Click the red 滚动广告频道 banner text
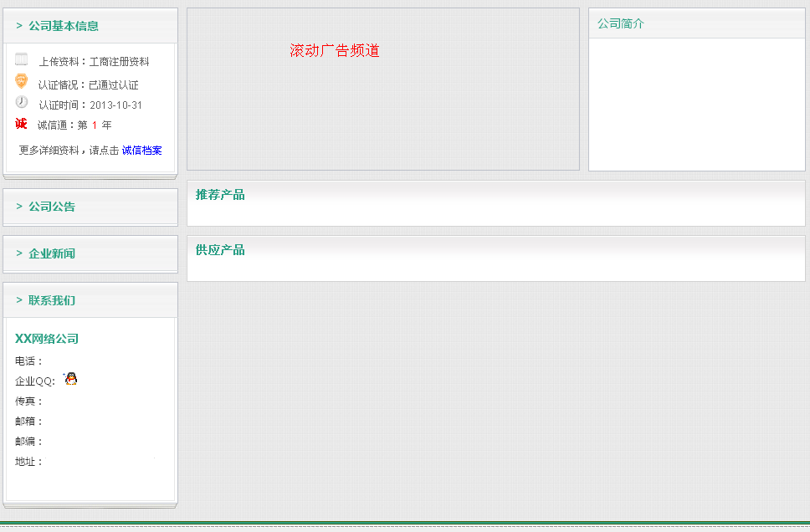The width and height of the screenshot is (810, 532). point(335,51)
